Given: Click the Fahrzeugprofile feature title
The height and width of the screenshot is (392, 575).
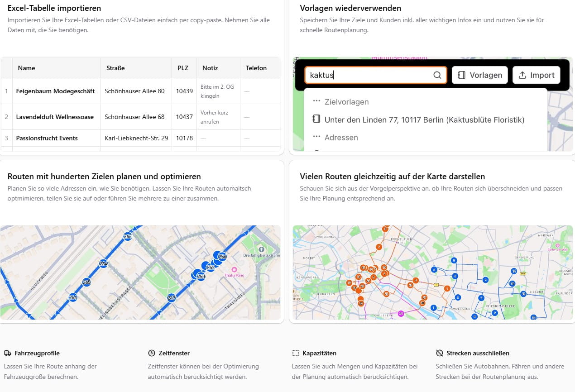Looking at the screenshot, I should (x=37, y=353).
